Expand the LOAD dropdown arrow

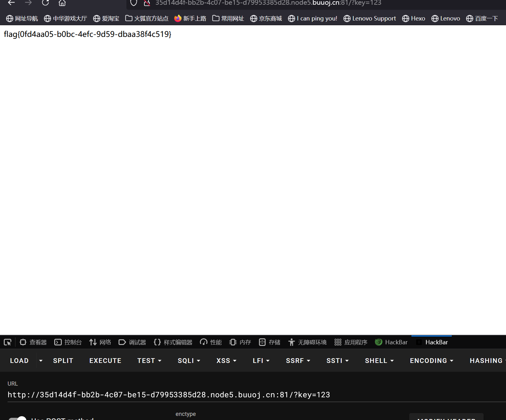tap(41, 360)
